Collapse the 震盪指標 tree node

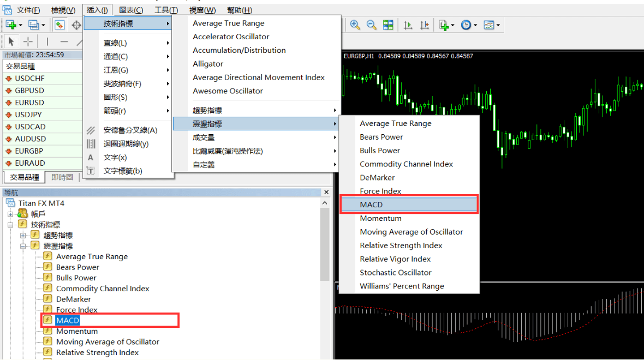point(23,246)
